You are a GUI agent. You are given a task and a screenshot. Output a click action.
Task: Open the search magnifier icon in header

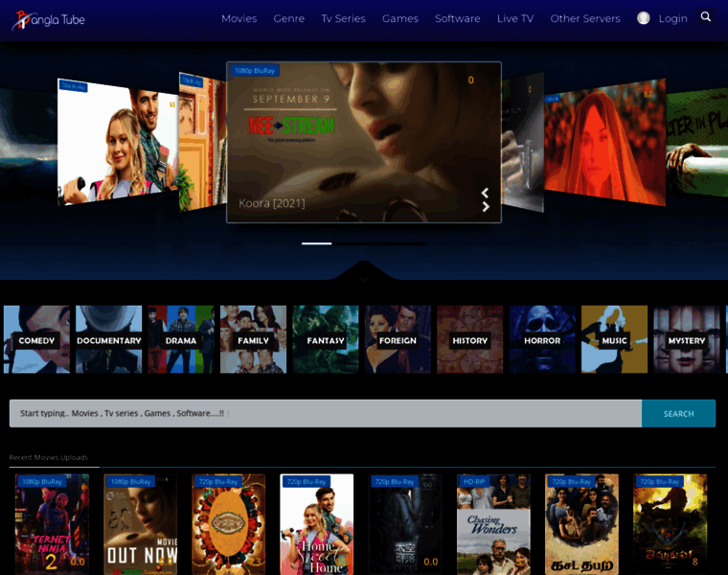(x=706, y=16)
